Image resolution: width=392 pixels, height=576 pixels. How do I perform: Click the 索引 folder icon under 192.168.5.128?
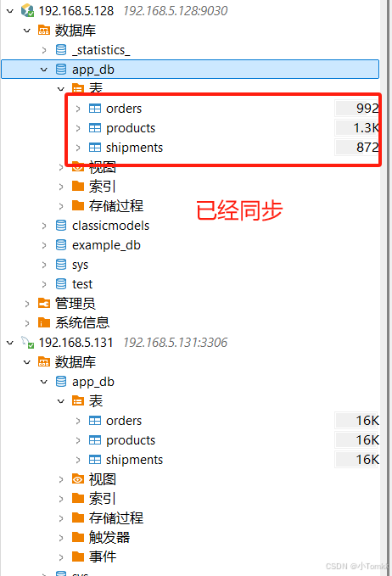[x=78, y=187]
